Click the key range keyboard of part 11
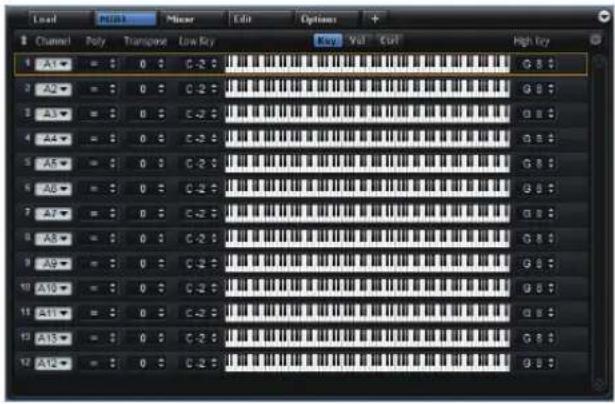This screenshot has height=404, width=615. pyautogui.click(x=368, y=313)
